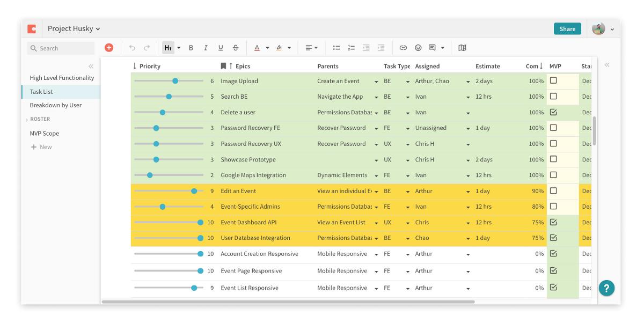
Task: Add a new page with New
Action: point(41,147)
